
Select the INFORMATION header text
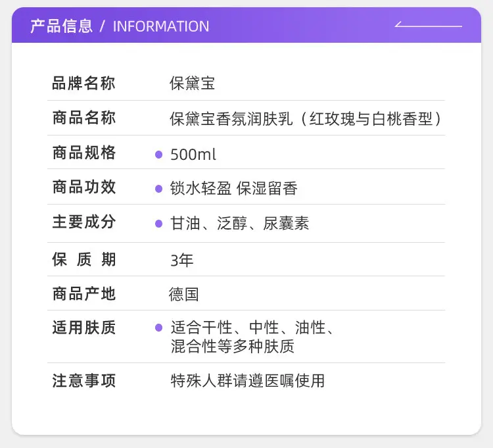(161, 26)
